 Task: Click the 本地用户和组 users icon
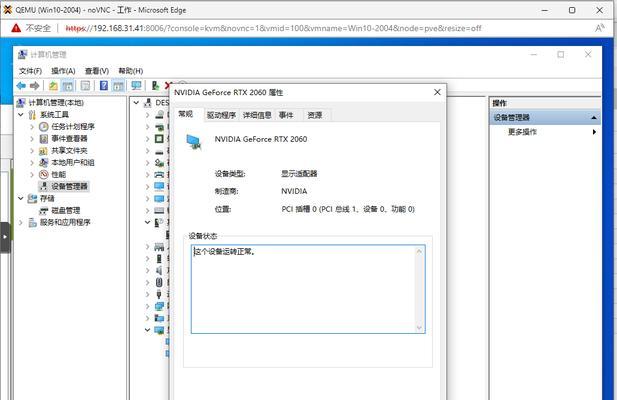point(44,162)
